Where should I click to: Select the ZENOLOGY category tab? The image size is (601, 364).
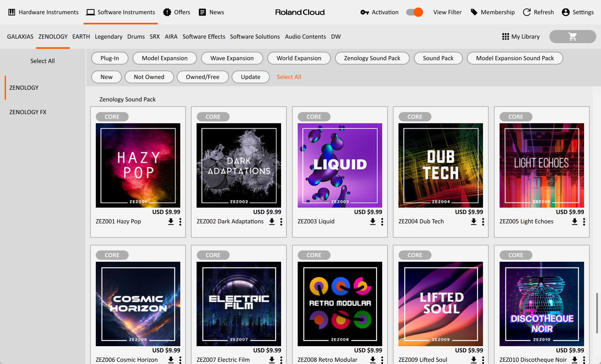[53, 37]
